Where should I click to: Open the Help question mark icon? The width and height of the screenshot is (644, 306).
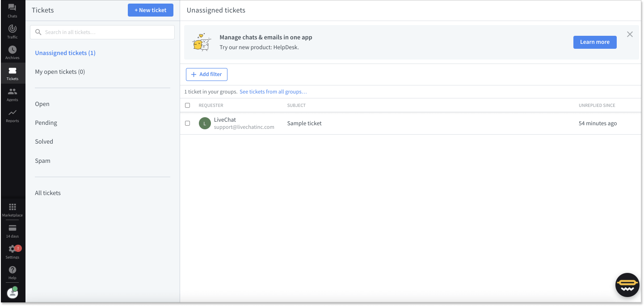(13, 270)
